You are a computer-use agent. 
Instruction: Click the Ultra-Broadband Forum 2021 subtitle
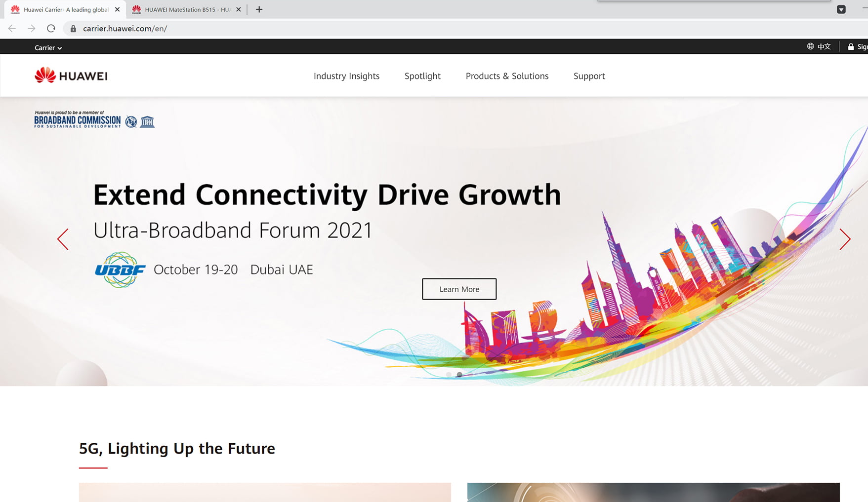pyautogui.click(x=233, y=231)
